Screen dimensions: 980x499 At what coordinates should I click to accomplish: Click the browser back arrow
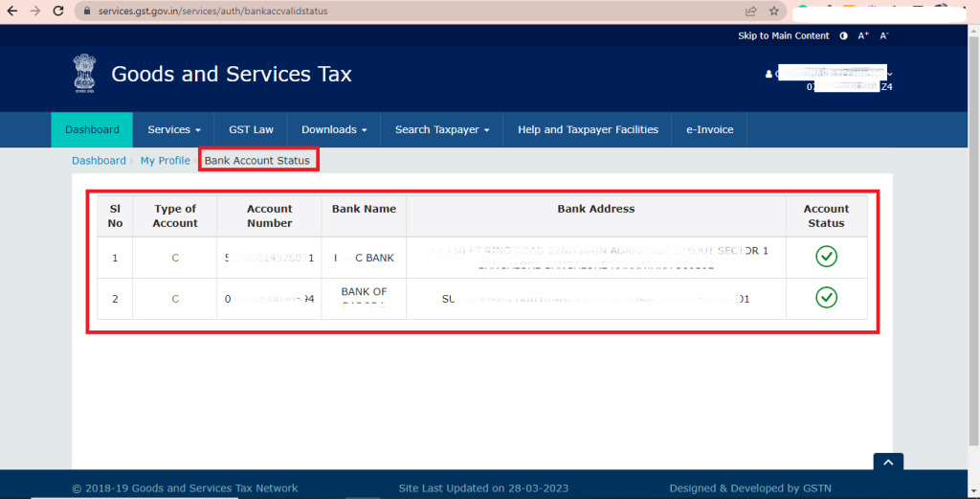12,11
